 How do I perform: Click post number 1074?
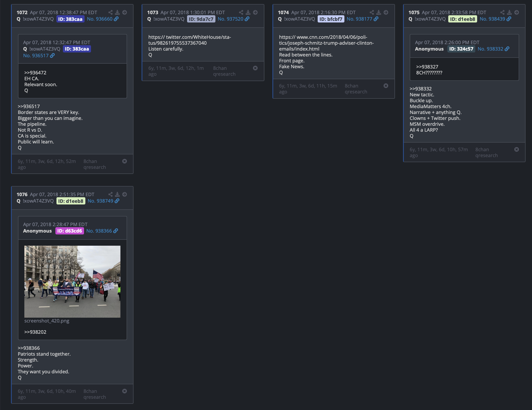tap(283, 12)
